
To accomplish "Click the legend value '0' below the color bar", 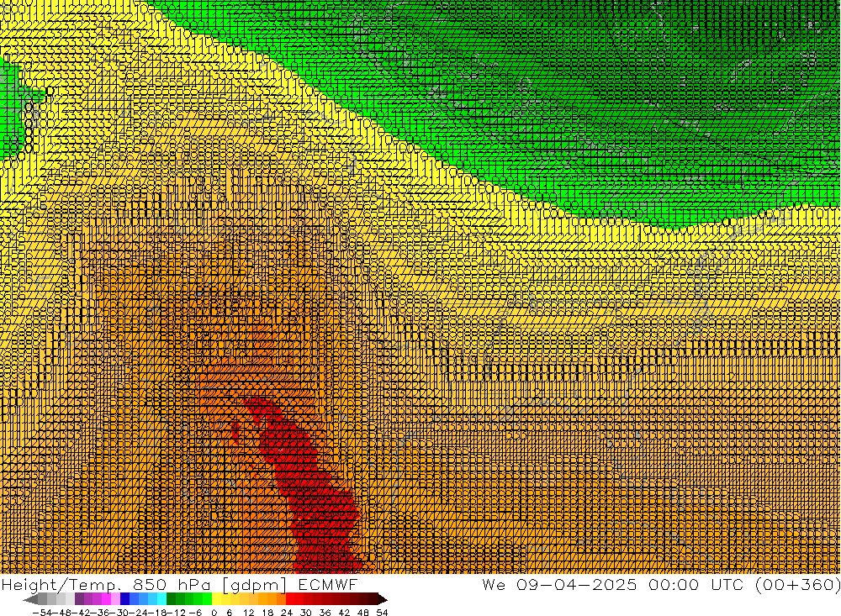I will click(x=214, y=613).
